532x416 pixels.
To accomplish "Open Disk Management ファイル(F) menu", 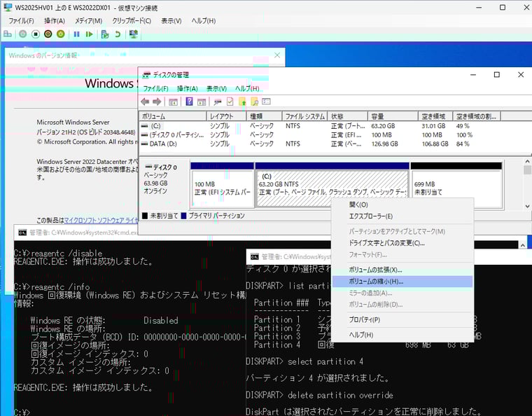I will point(155,88).
